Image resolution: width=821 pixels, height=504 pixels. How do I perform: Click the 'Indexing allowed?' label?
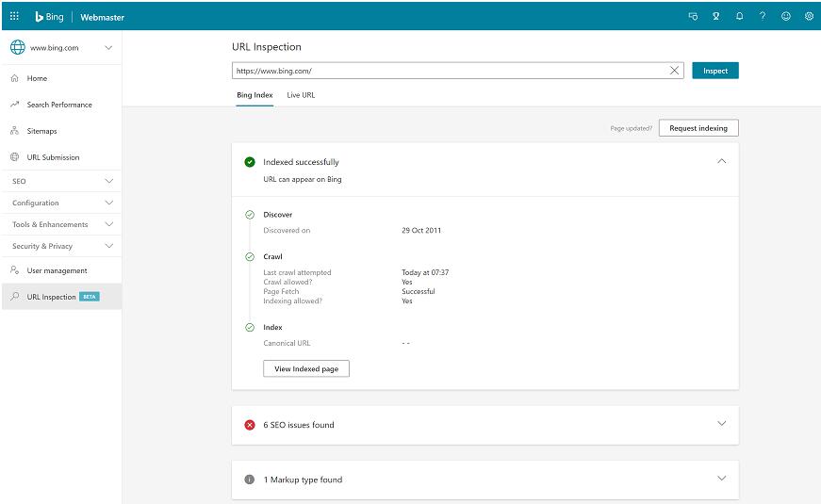click(x=293, y=301)
